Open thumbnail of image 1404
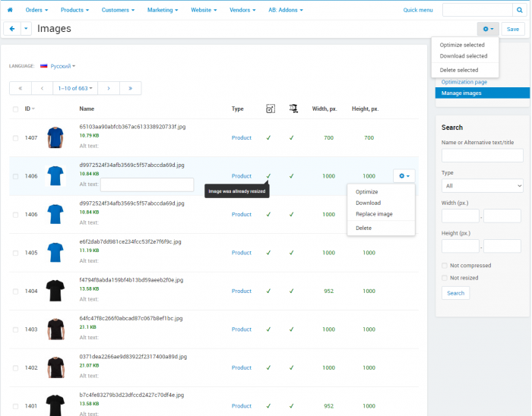 click(55, 291)
